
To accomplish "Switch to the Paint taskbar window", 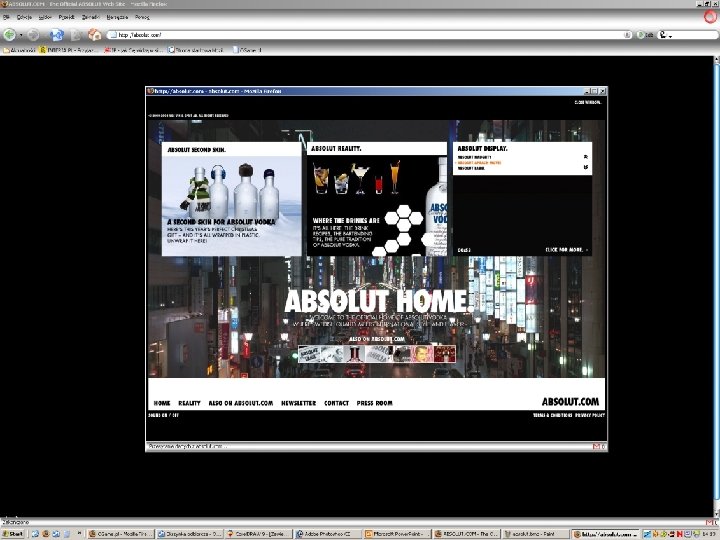I will pos(536,534).
